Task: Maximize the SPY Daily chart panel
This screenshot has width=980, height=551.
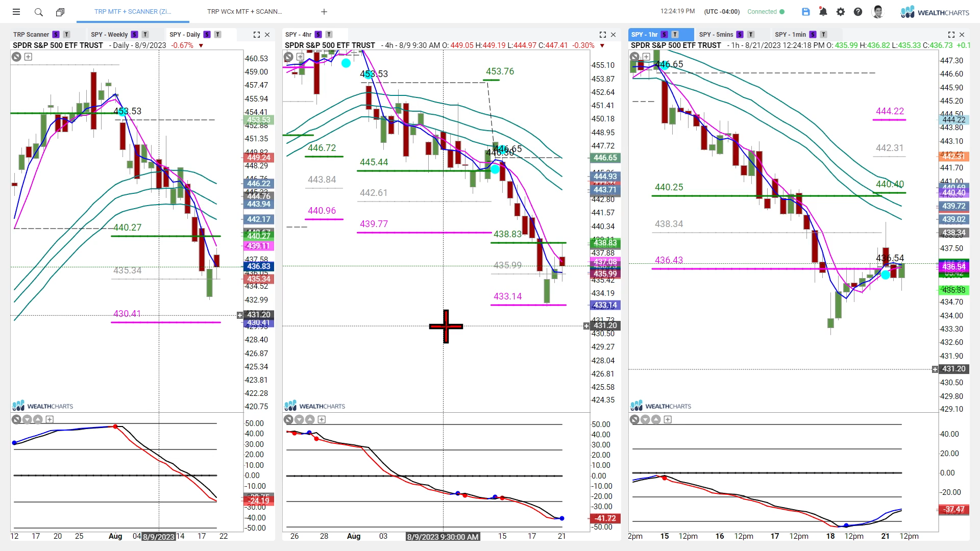Action: click(x=257, y=35)
